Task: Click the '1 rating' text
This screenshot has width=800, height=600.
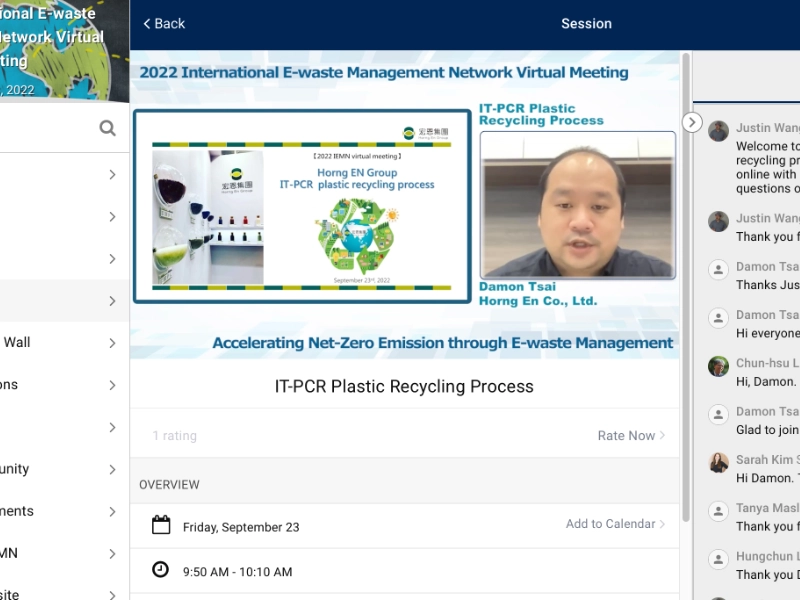Action: pos(175,436)
